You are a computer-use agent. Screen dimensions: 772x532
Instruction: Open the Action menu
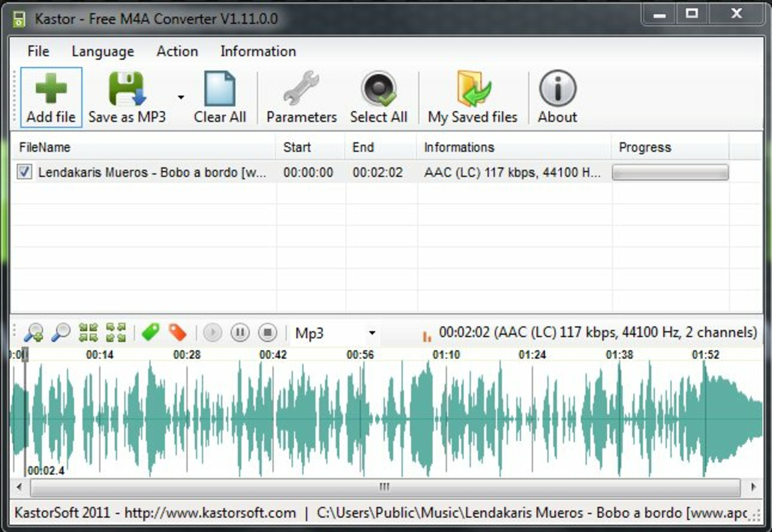tap(178, 51)
